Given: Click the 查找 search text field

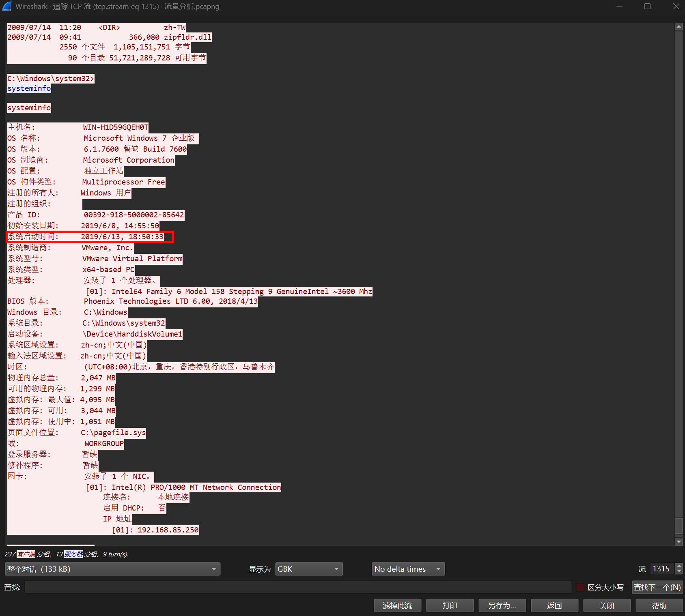Looking at the screenshot, I should [298, 587].
